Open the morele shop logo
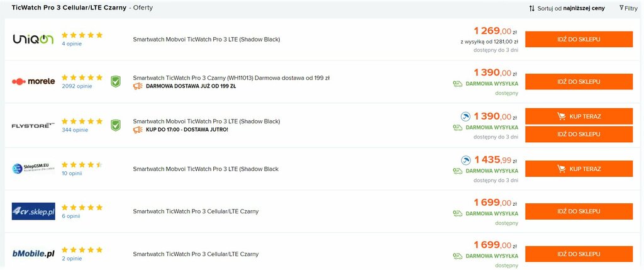 click(x=33, y=81)
